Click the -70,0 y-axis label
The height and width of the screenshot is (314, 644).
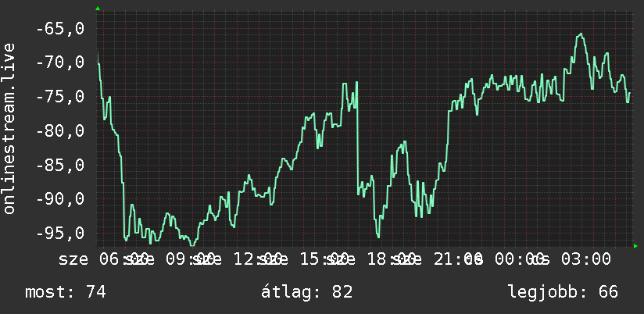(59, 62)
